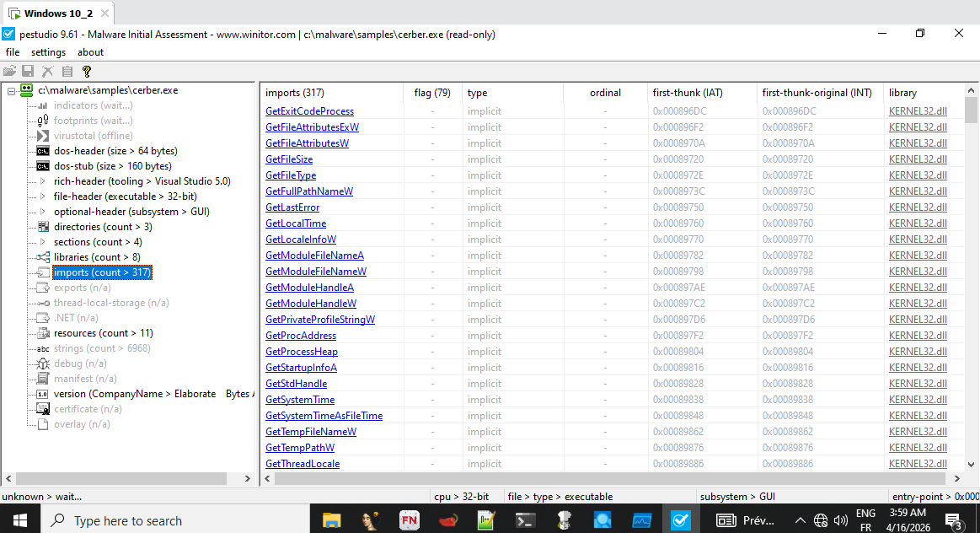Click the manifest document icon

pos(42,379)
